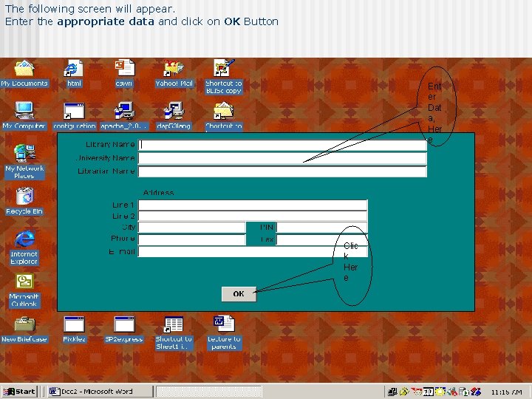Click into the E-mail field
The image size is (532, 399).
pyautogui.click(x=253, y=252)
